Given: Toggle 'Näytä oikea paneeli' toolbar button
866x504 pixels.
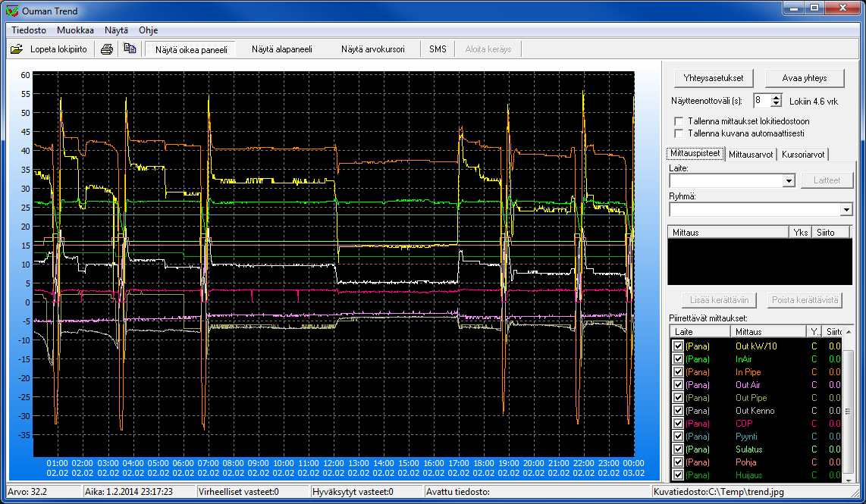Looking at the screenshot, I should coord(190,49).
